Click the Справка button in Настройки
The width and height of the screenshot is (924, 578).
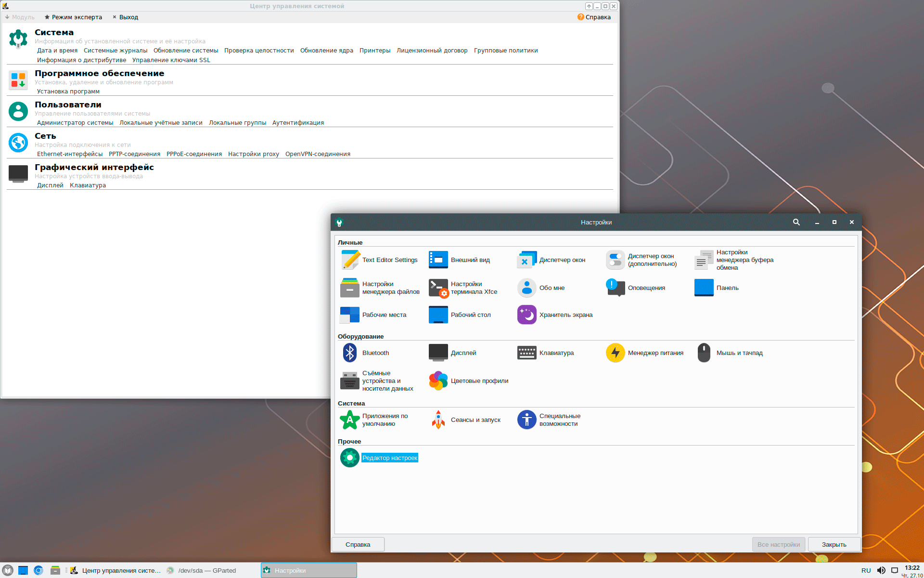[x=358, y=545]
